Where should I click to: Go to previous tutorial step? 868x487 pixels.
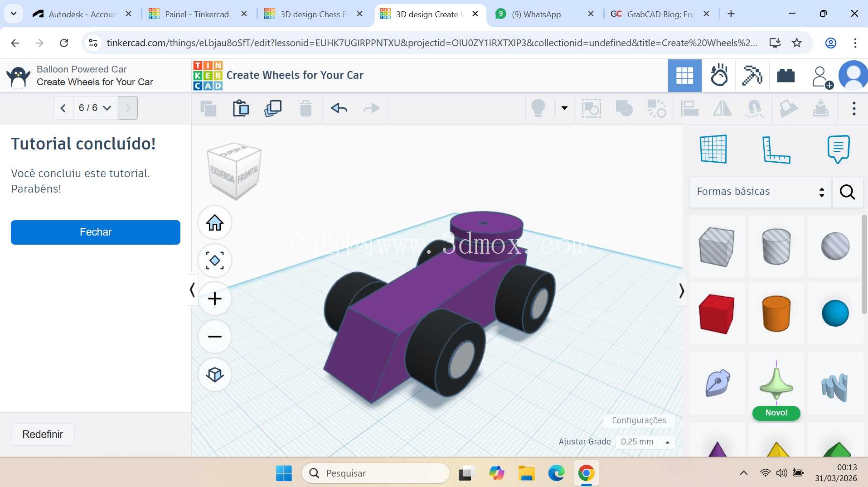63,108
